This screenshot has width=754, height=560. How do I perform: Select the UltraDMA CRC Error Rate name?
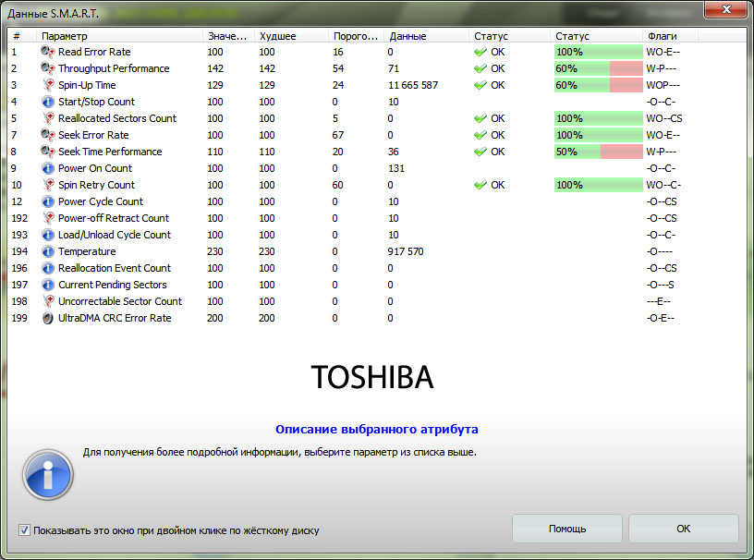coord(115,318)
